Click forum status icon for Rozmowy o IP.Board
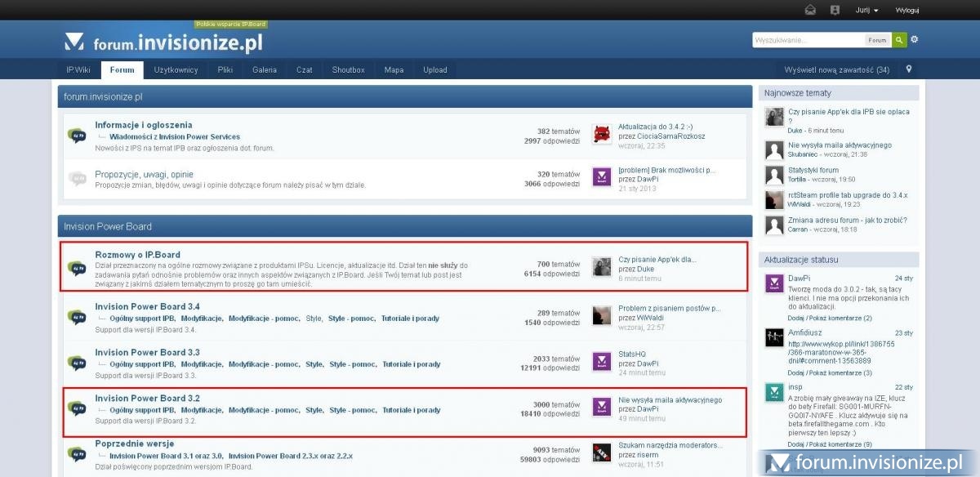 [78, 267]
